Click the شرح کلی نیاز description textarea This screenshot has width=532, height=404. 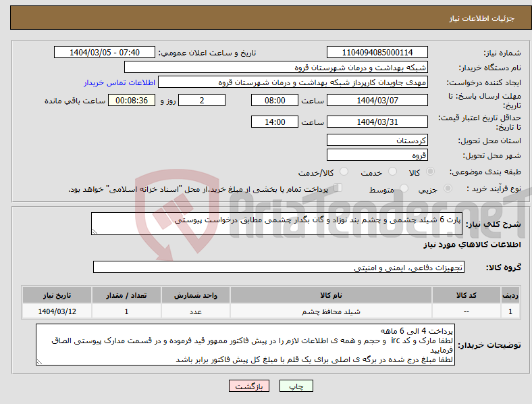pos(277,224)
